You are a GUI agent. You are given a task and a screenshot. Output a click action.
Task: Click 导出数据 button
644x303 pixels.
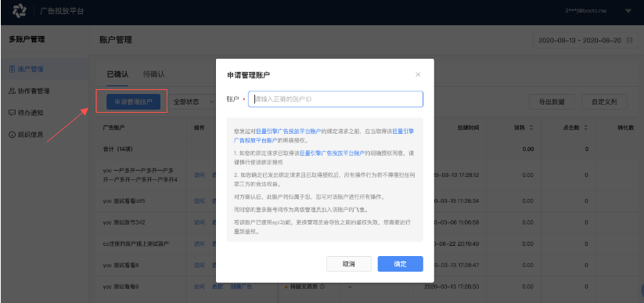(x=552, y=102)
